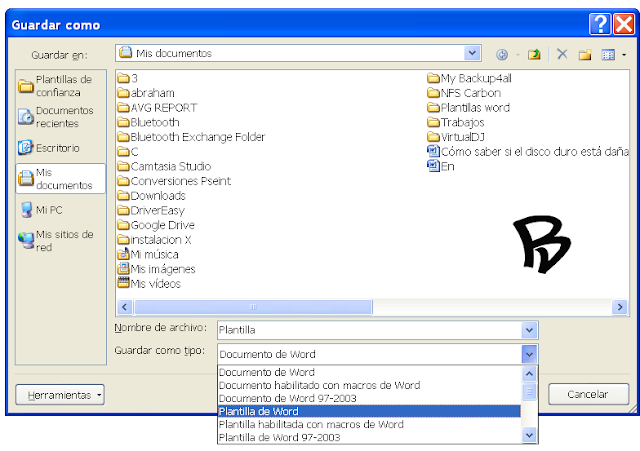Expand the Back history arrow
Image resolution: width=640 pixels, height=451 pixels.
click(x=518, y=55)
